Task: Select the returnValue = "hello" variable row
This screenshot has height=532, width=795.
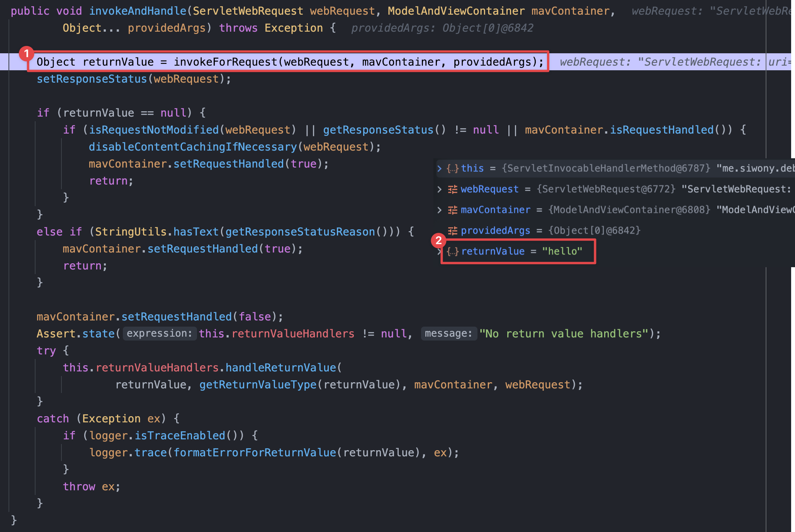Action: click(522, 251)
